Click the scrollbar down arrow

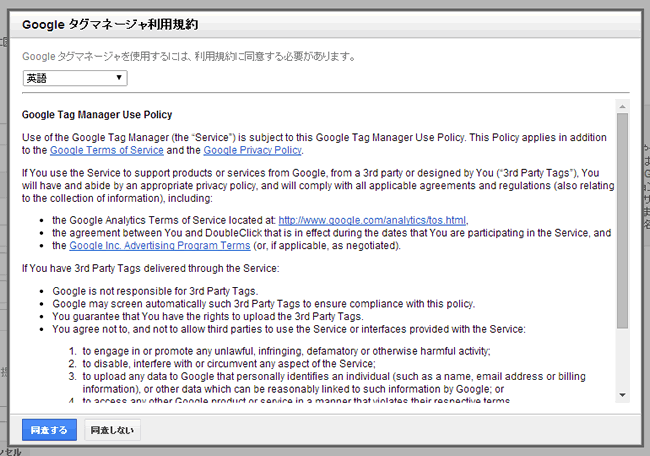coord(622,395)
